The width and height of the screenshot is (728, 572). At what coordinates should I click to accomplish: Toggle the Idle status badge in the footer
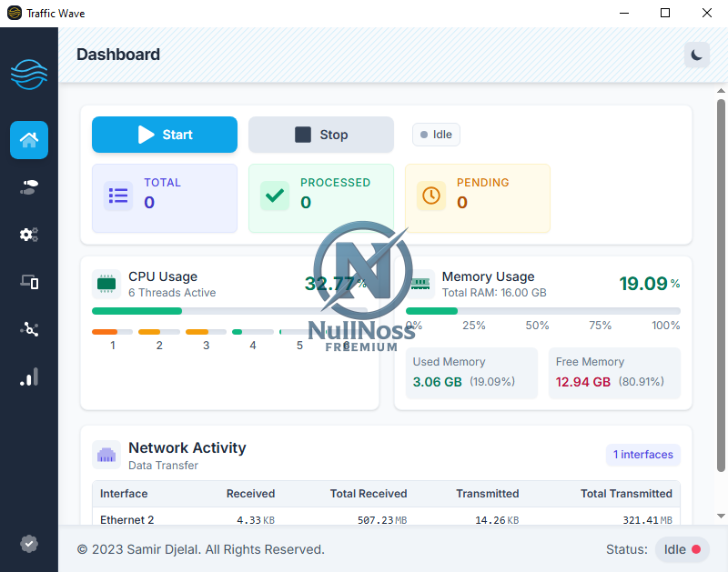pyautogui.click(x=682, y=549)
